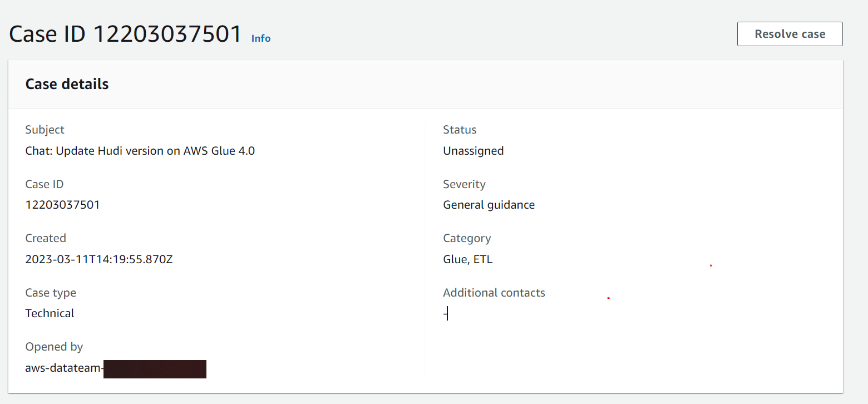
Task: Click the Opened by label
Action: [54, 347]
